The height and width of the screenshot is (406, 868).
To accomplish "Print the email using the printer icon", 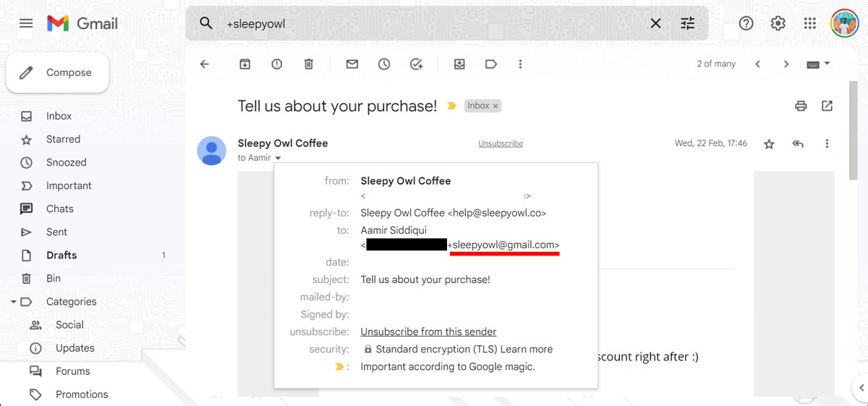I will tap(801, 106).
